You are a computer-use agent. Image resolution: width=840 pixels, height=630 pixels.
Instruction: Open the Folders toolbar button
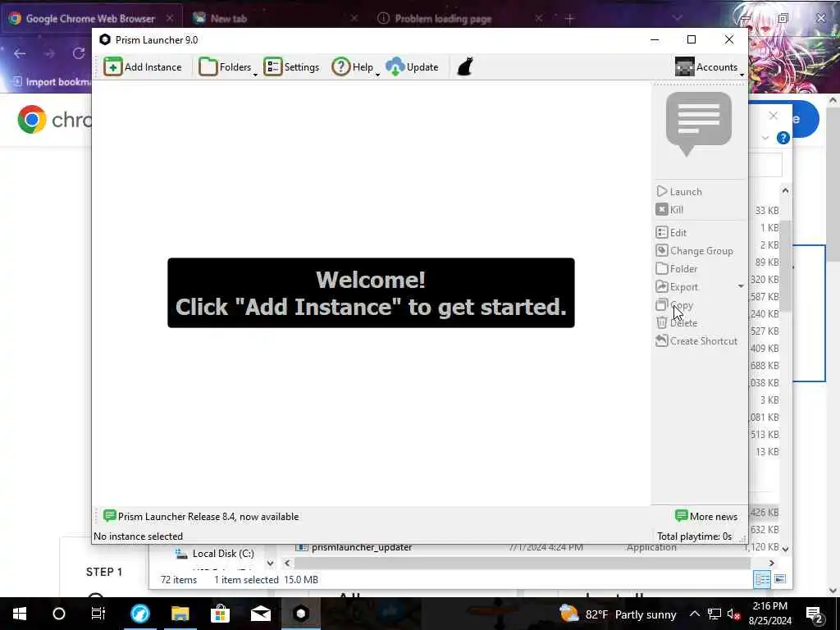[x=225, y=67]
